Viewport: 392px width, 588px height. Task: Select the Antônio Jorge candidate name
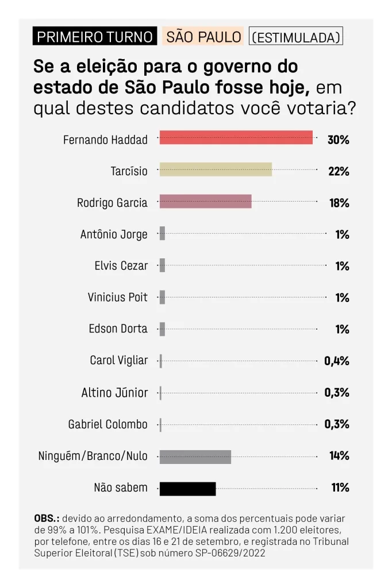[x=114, y=235]
